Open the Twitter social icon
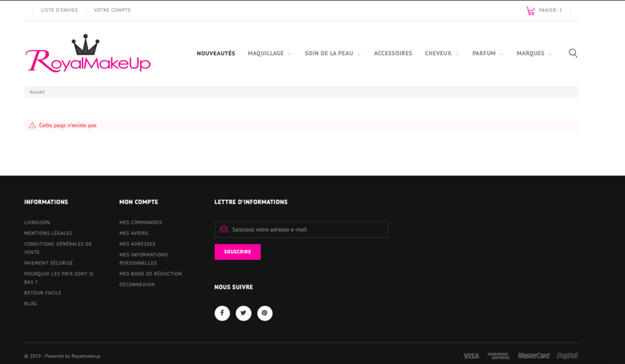 point(243,313)
